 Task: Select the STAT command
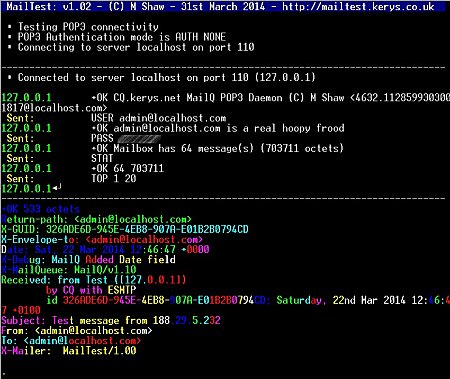102,158
